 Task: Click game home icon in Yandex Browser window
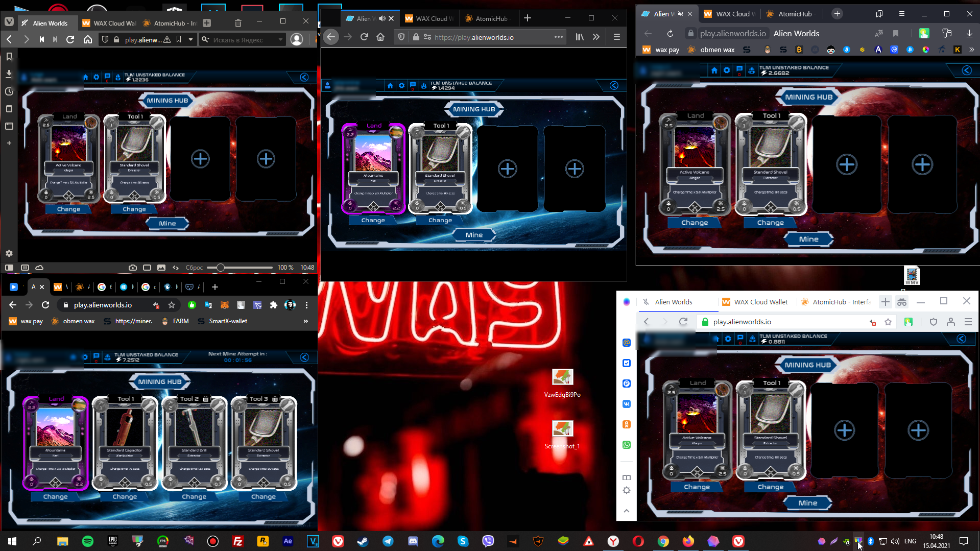[x=714, y=70]
